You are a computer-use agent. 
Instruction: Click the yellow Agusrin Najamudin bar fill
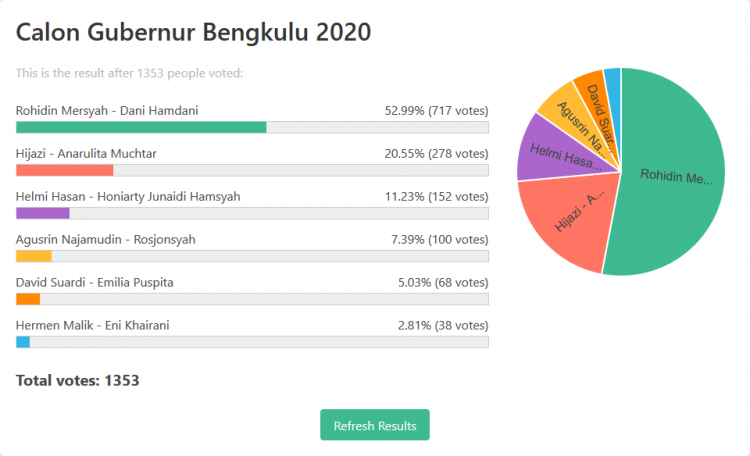pos(34,256)
